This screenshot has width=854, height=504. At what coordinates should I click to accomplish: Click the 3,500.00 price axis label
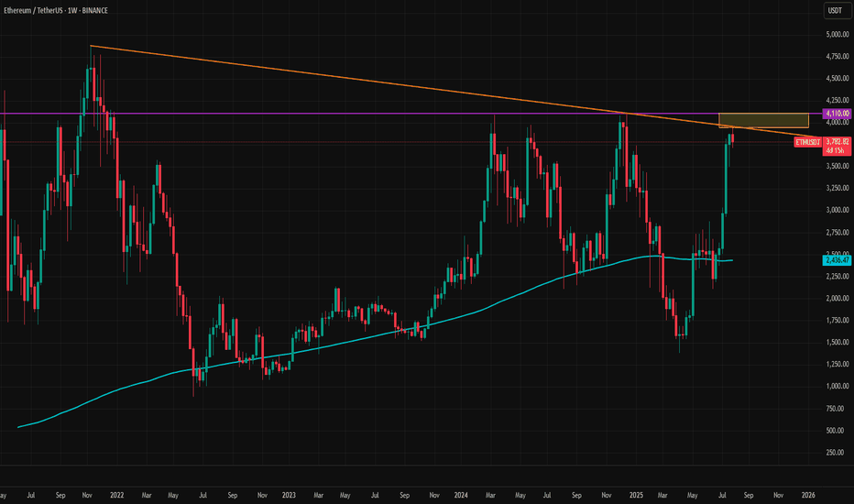point(838,166)
